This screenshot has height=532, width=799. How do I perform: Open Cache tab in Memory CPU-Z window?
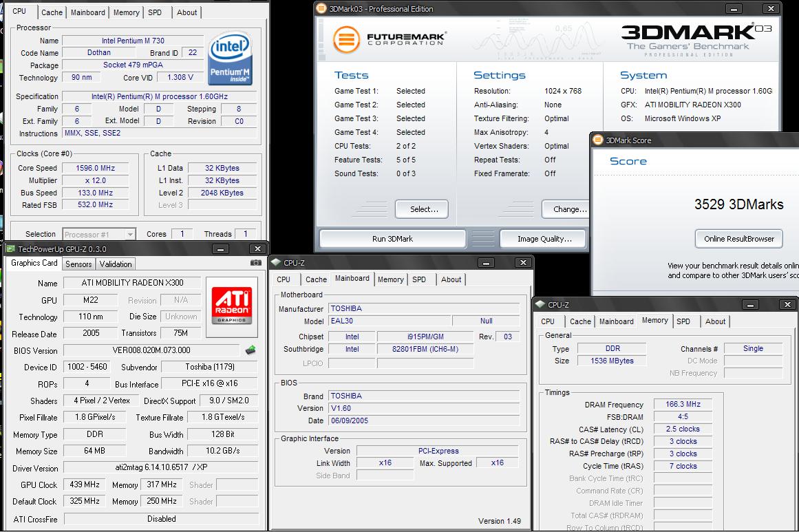580,321
